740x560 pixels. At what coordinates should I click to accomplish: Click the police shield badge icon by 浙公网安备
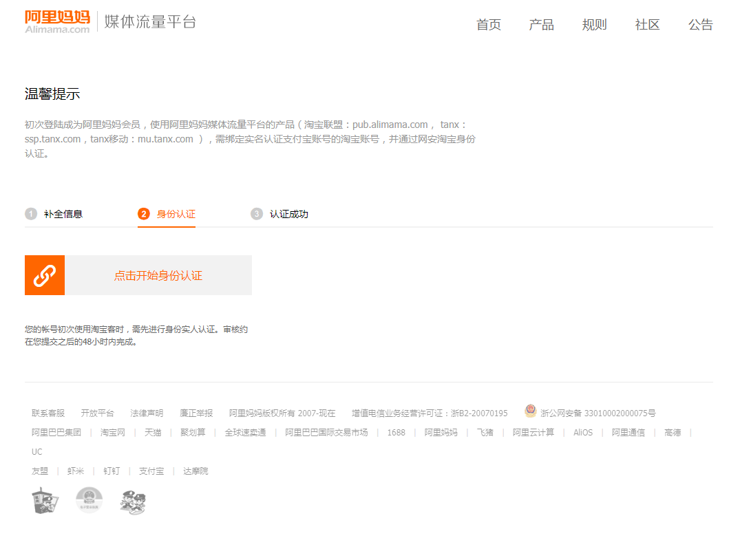click(x=531, y=411)
